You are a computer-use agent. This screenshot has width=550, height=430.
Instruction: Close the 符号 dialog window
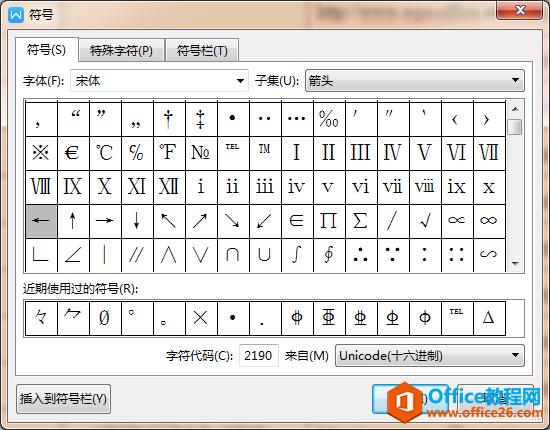coord(519,10)
